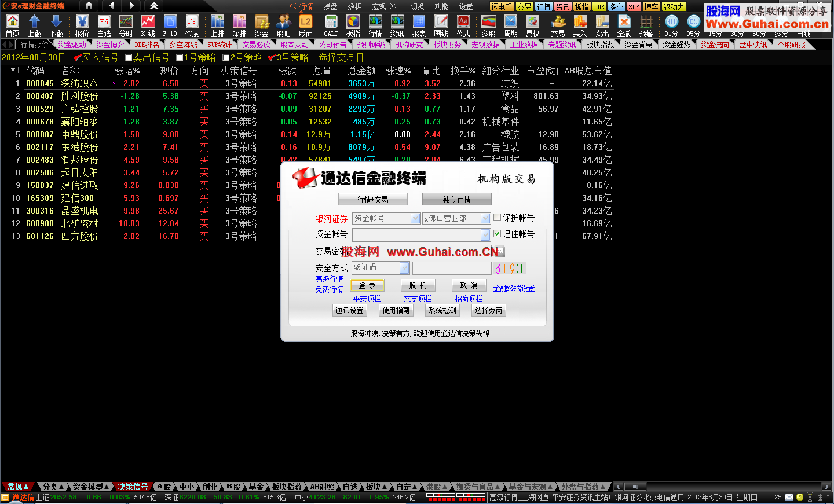Select the 01分 one-minute period icon
The width and height of the screenshot is (834, 504).
pyautogui.click(x=671, y=26)
